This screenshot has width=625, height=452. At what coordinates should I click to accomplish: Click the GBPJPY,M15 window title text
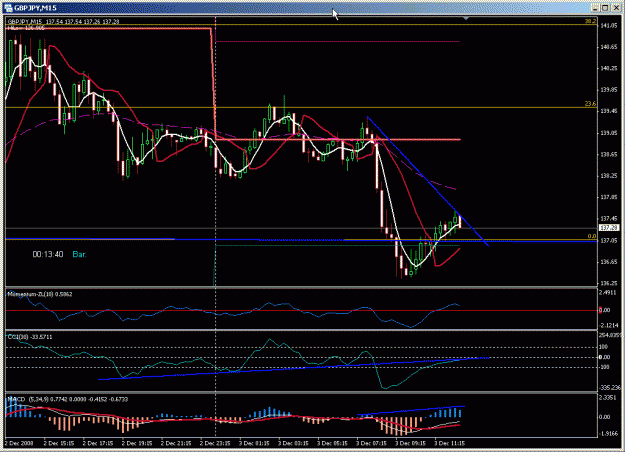[35, 8]
